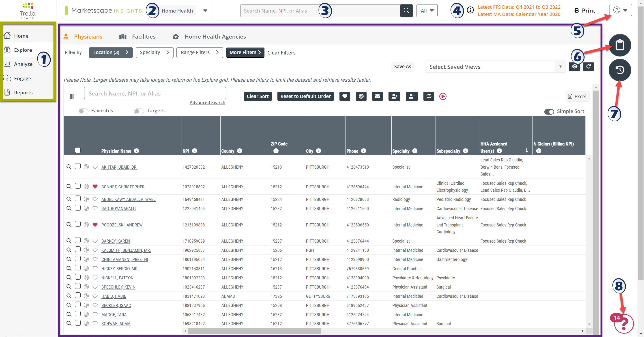
Task: Switch to the Facilities tab
Action: [x=137, y=37]
